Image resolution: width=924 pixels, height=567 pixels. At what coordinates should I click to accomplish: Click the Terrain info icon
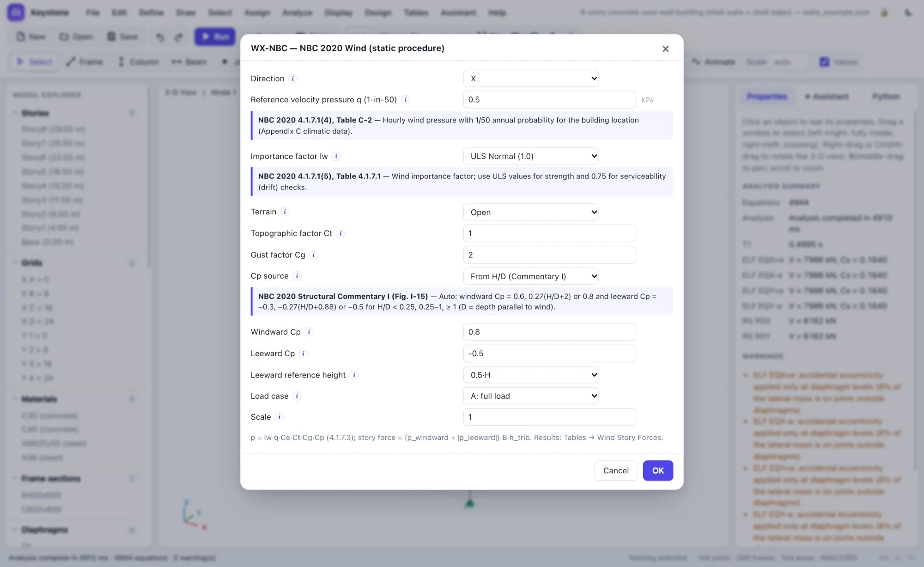[285, 212]
